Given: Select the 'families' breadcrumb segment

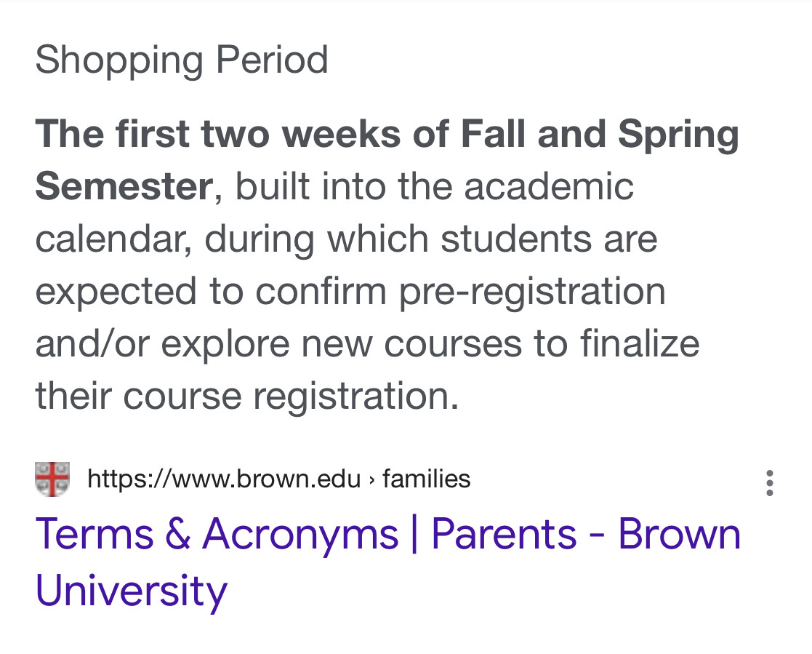Looking at the screenshot, I should [426, 479].
